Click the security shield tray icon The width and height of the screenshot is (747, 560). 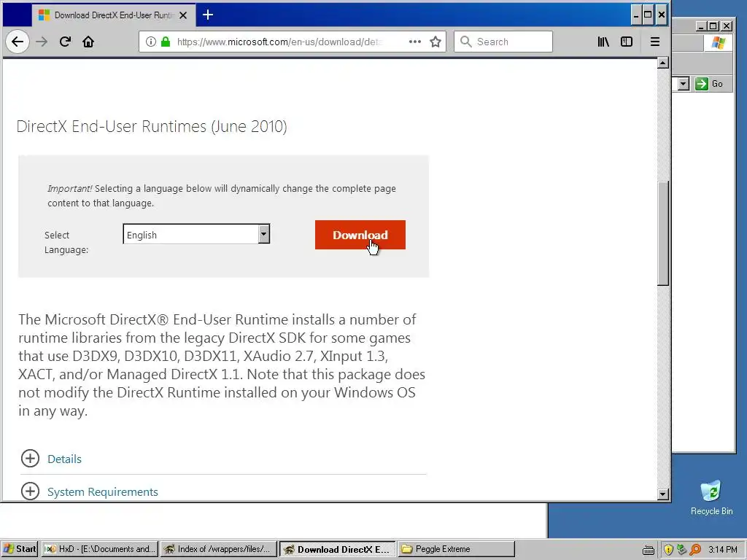tap(668, 550)
